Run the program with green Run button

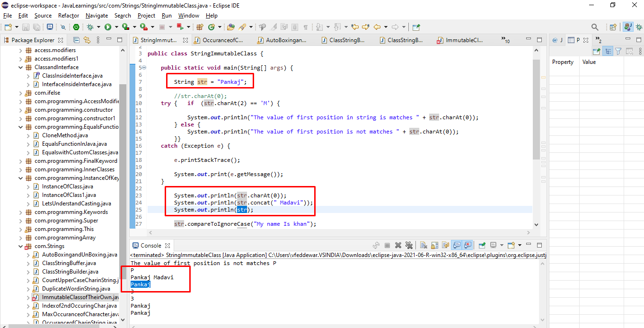108,27
